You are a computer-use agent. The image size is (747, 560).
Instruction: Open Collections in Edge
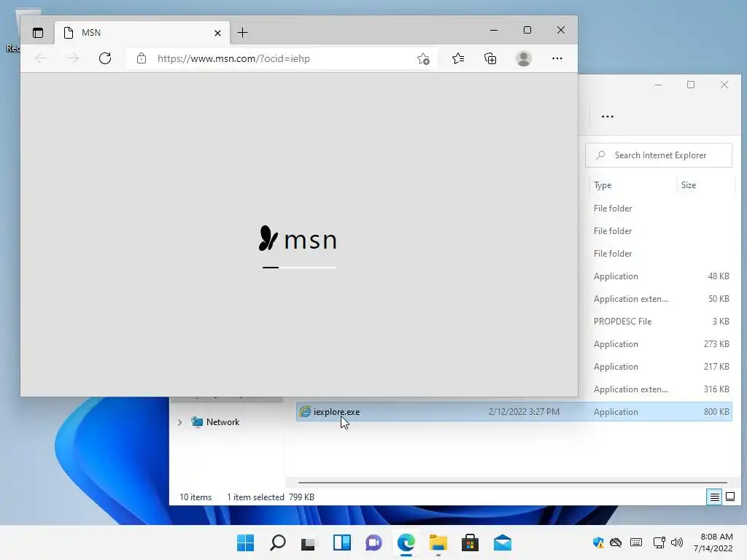click(x=490, y=58)
